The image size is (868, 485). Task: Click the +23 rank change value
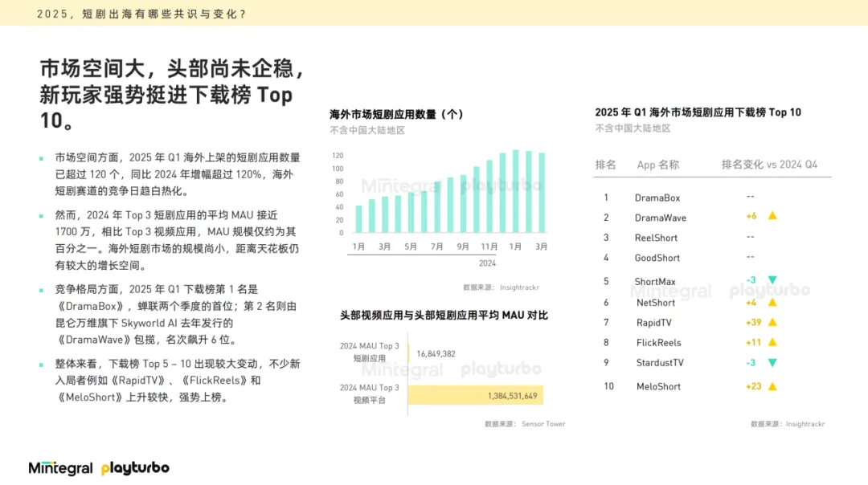(x=753, y=386)
